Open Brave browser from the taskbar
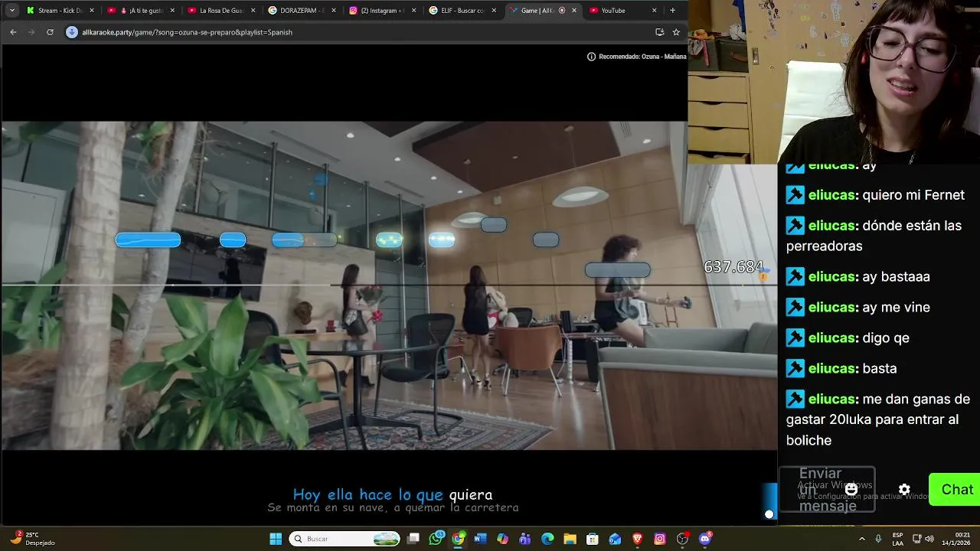Image resolution: width=980 pixels, height=551 pixels. click(637, 539)
